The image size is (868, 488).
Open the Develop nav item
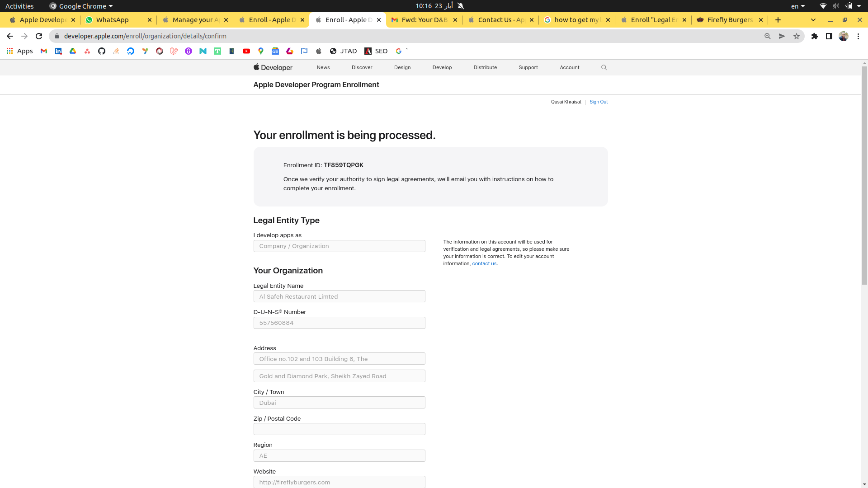click(x=442, y=67)
